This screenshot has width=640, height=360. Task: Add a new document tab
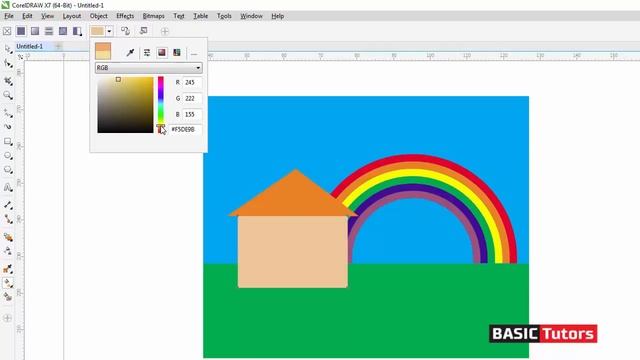click(x=58, y=47)
